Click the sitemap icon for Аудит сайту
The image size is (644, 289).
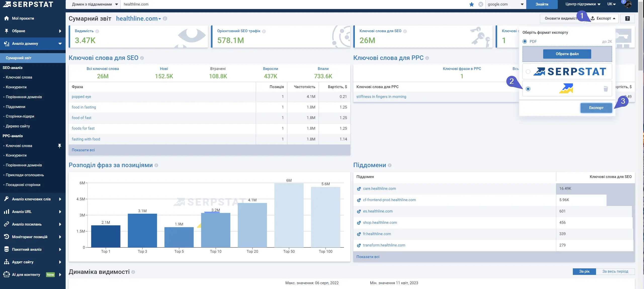(7, 262)
